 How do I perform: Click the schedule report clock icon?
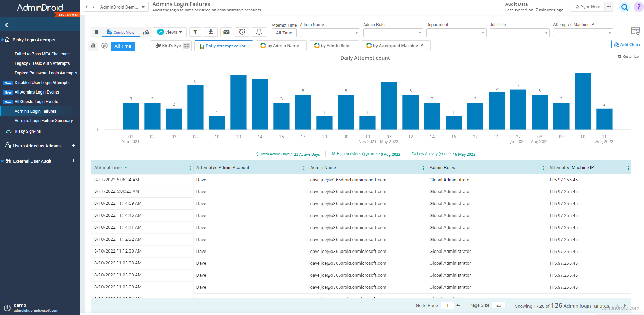tap(242, 32)
